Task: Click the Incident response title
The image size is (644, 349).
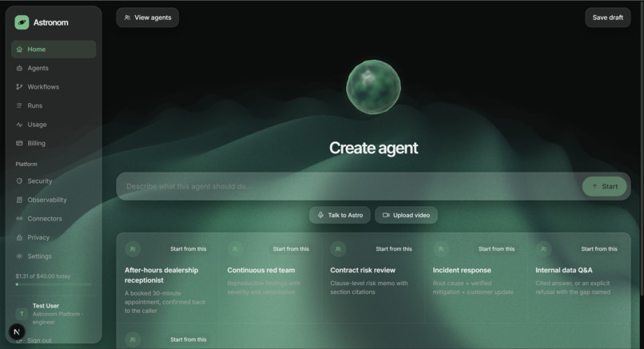Action: pyautogui.click(x=462, y=270)
